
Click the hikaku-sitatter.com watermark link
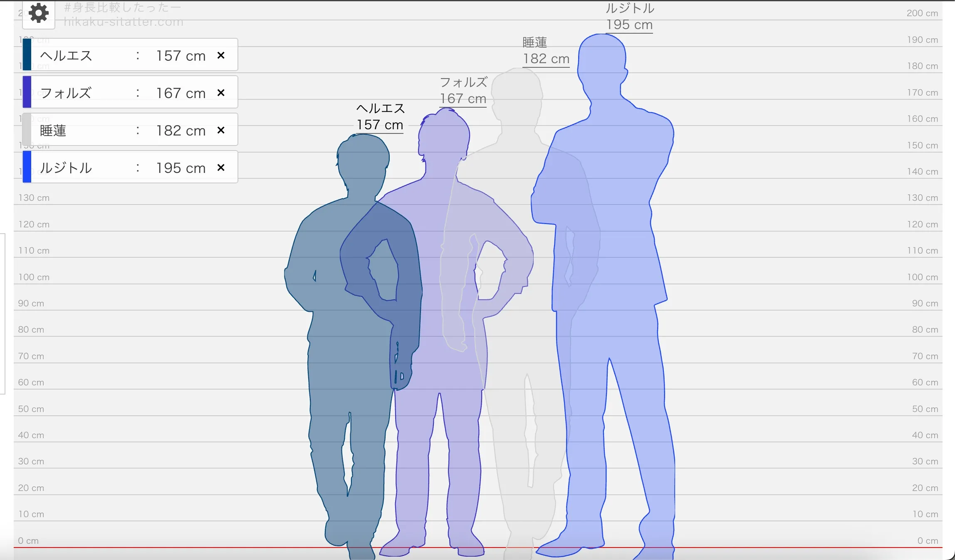(124, 22)
